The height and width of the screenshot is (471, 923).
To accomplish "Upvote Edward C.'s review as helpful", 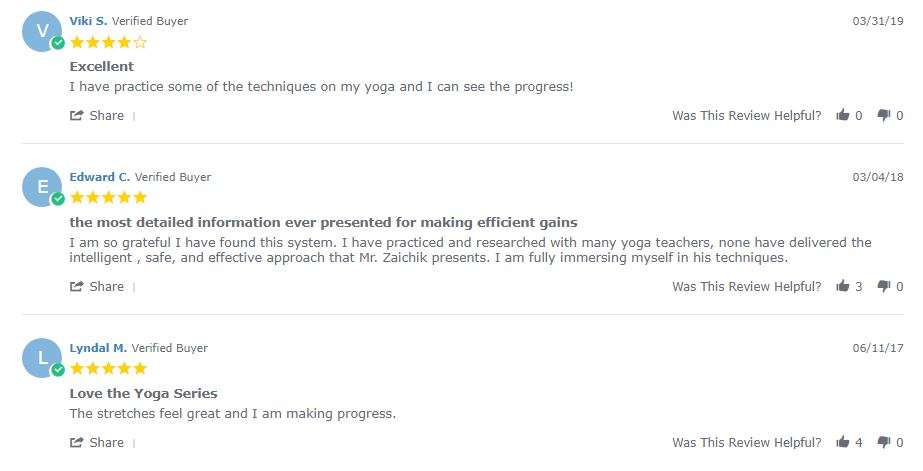I will pos(843,286).
